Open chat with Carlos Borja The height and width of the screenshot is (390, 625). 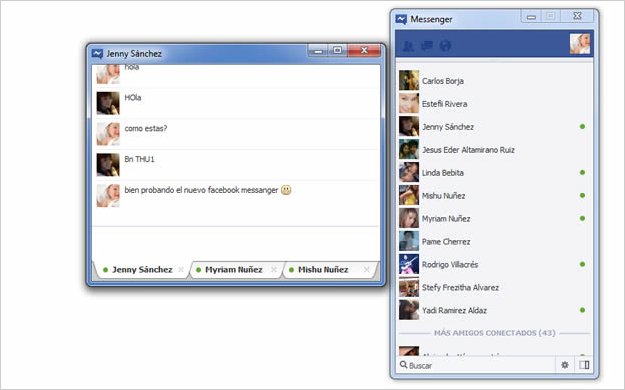(494, 81)
